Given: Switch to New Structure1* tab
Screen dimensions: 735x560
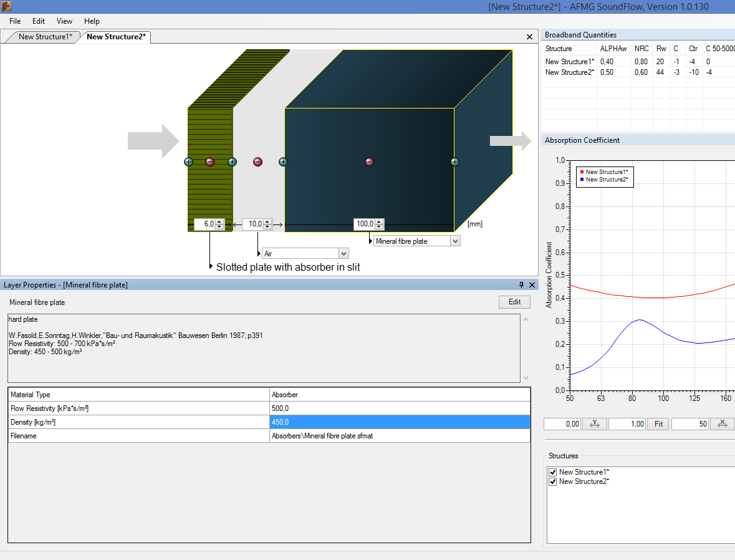Looking at the screenshot, I should point(46,37).
